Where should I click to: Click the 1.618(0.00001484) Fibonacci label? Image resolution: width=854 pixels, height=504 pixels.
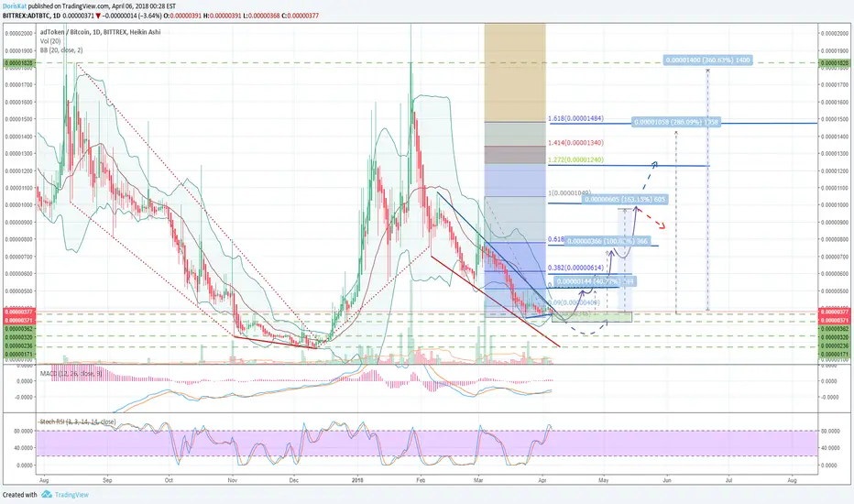tap(575, 118)
